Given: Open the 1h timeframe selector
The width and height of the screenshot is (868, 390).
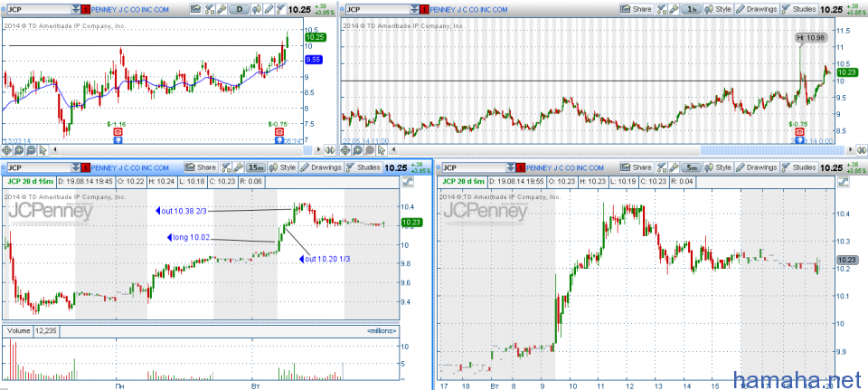Looking at the screenshot, I should click(691, 9).
